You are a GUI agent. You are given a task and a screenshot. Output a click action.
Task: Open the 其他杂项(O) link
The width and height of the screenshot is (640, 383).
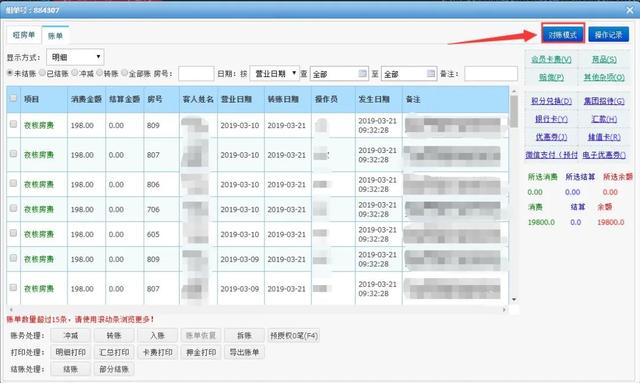tap(604, 77)
